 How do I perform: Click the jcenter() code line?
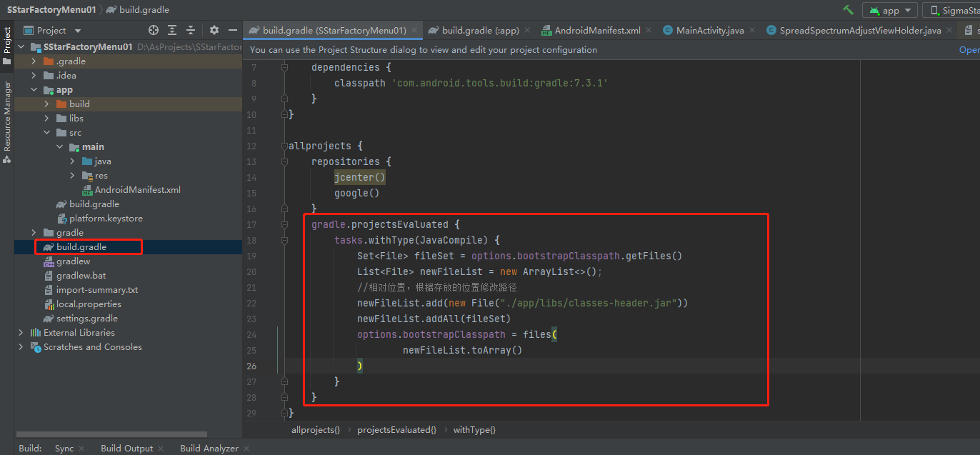coord(360,177)
